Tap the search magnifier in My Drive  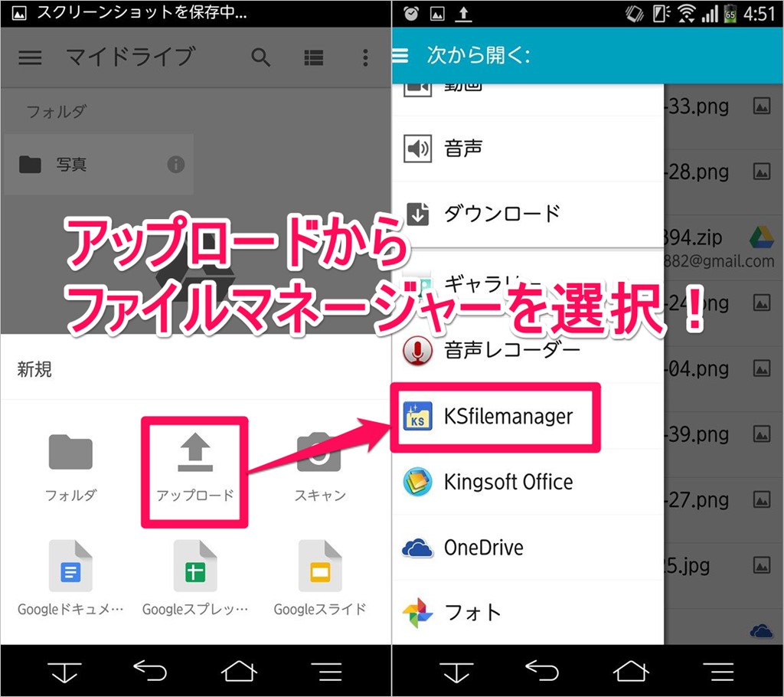(261, 57)
